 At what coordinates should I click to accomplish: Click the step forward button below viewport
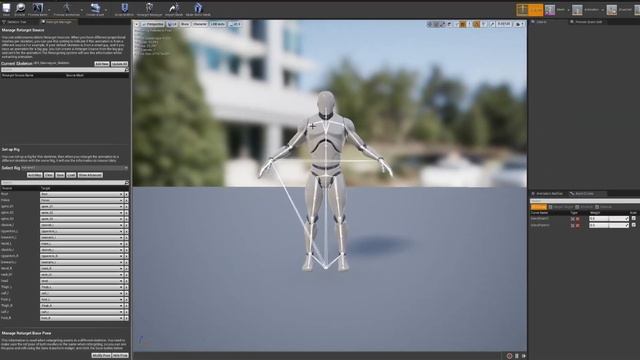pyautogui.click(x=524, y=356)
